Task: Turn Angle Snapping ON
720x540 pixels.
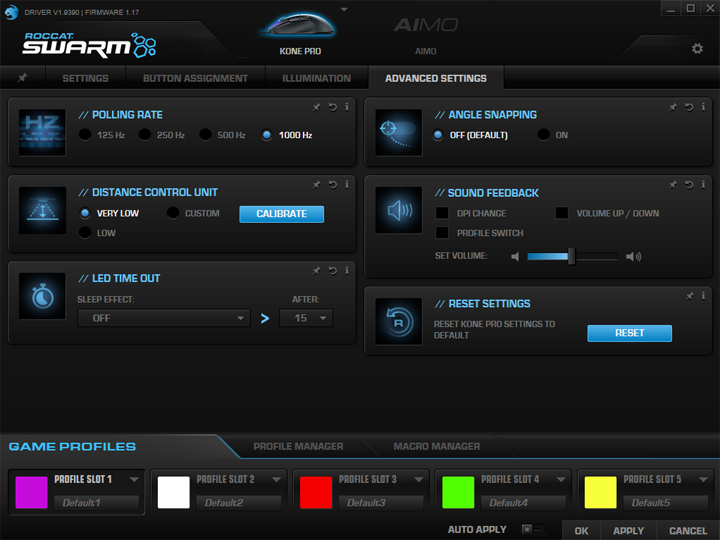Action: tap(544, 135)
